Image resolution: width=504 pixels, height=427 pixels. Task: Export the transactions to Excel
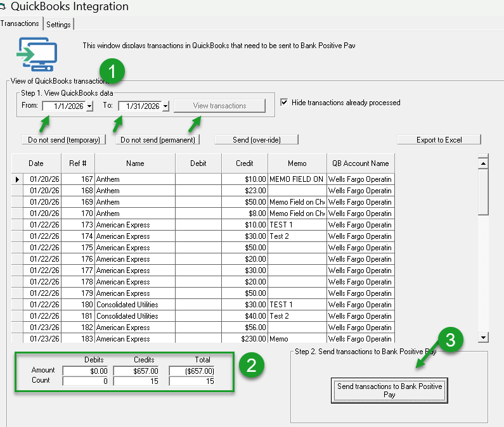(439, 139)
